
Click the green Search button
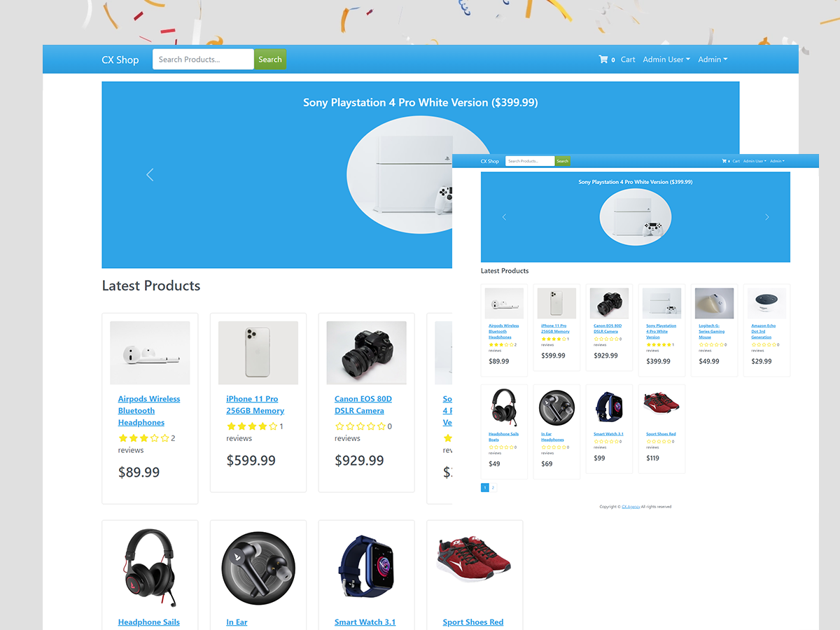pos(270,59)
